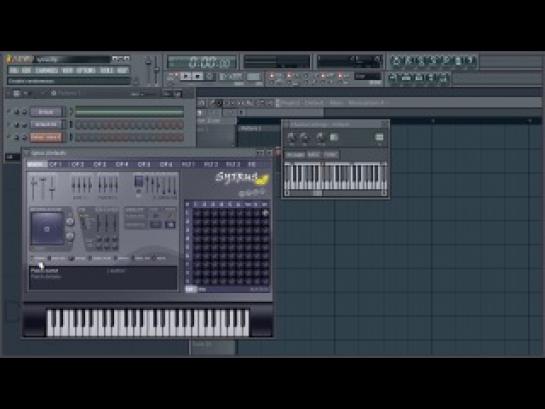Click the Stop button in the transport
The height and width of the screenshot is (409, 545).
click(198, 76)
